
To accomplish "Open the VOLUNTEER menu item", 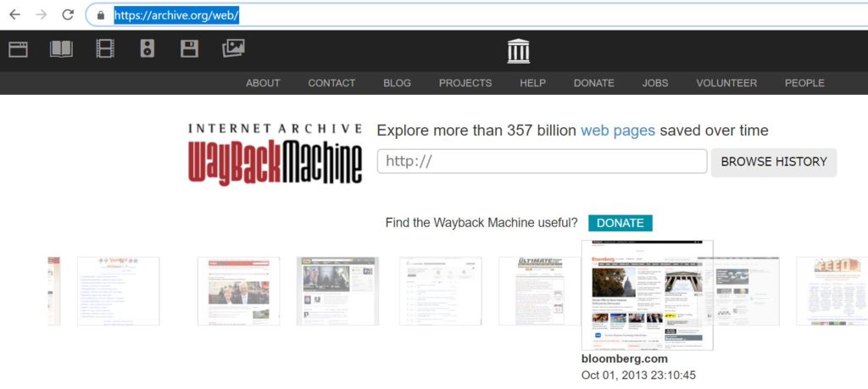I will coord(726,83).
